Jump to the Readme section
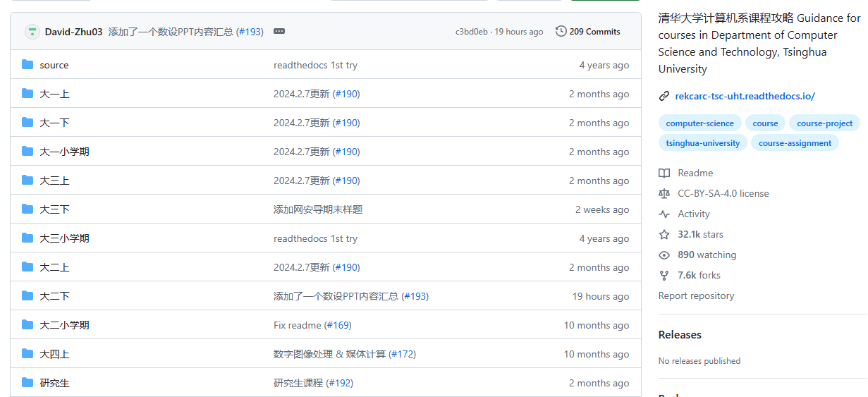The image size is (868, 397). (695, 173)
